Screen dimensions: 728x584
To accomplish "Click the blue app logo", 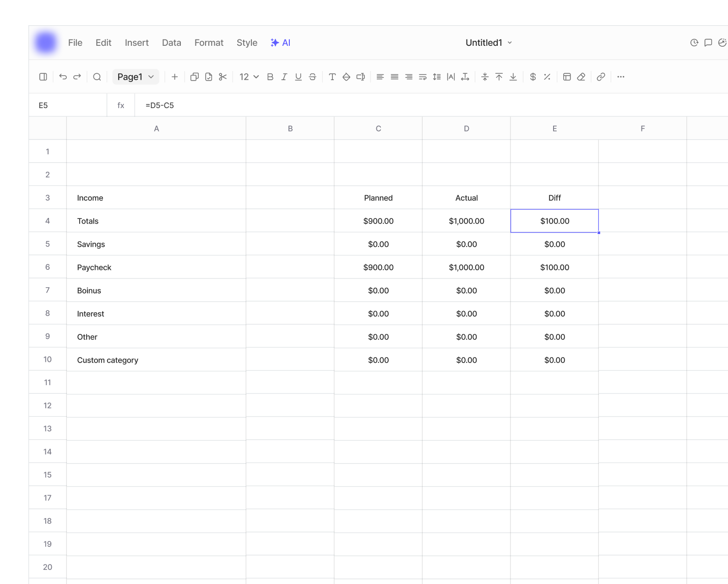I will pyautogui.click(x=46, y=43).
